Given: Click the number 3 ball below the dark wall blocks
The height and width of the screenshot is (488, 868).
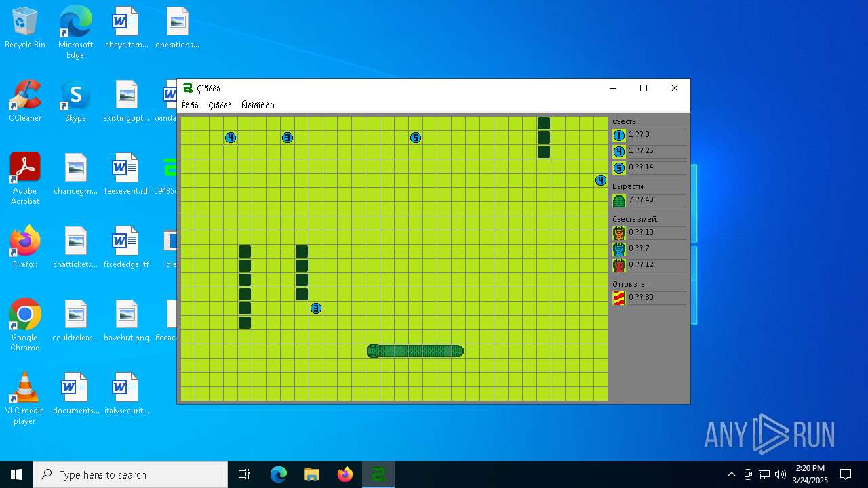Looking at the screenshot, I should pos(316,308).
